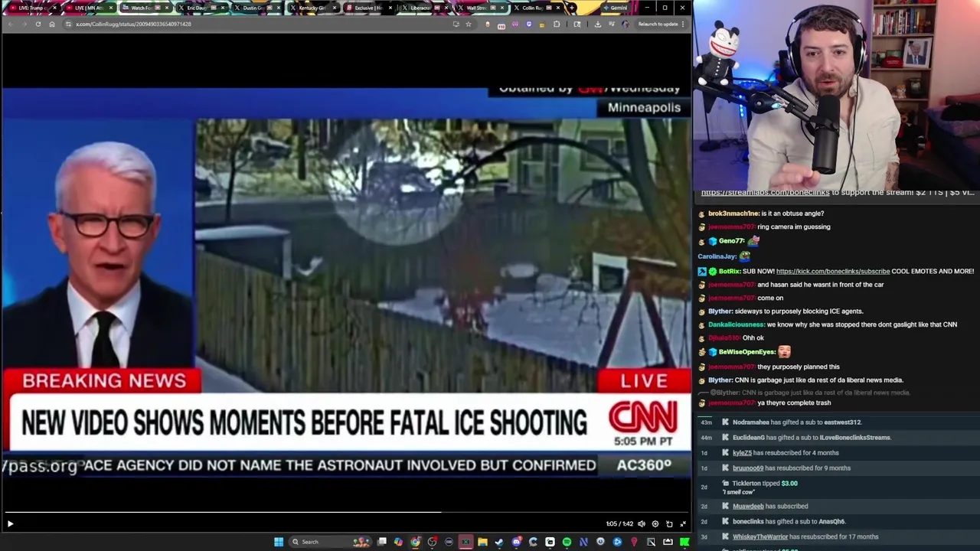Image resolution: width=980 pixels, height=551 pixels.
Task: Open the Gemini button in the tab strip
Action: click(614, 8)
